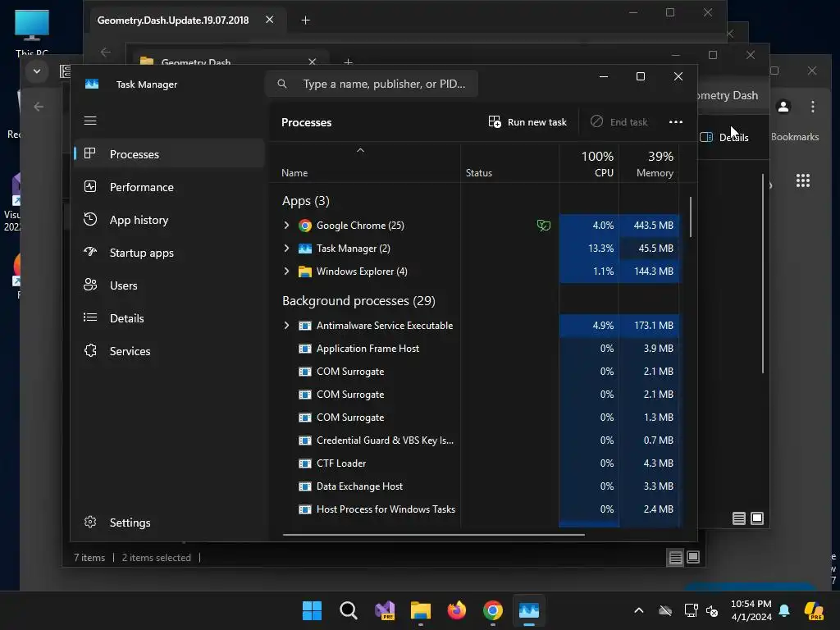The image size is (840, 630).
Task: Sort processes by Memory column
Action: (649, 164)
